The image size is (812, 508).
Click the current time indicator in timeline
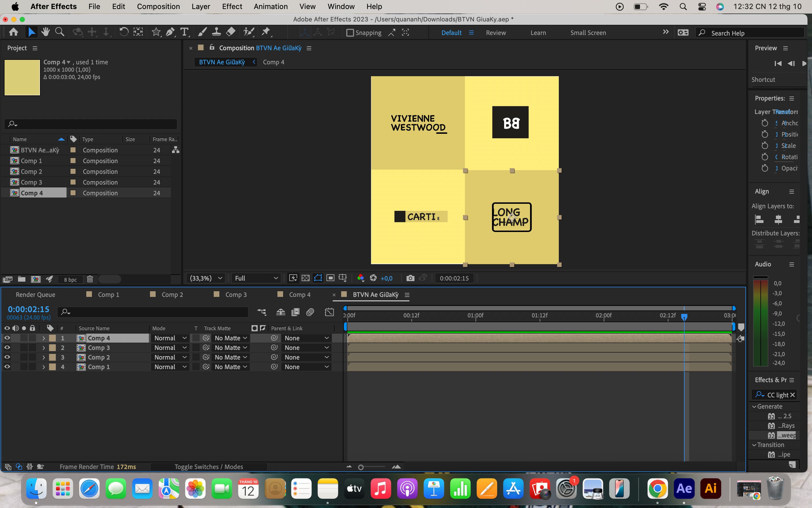pyautogui.click(x=684, y=317)
